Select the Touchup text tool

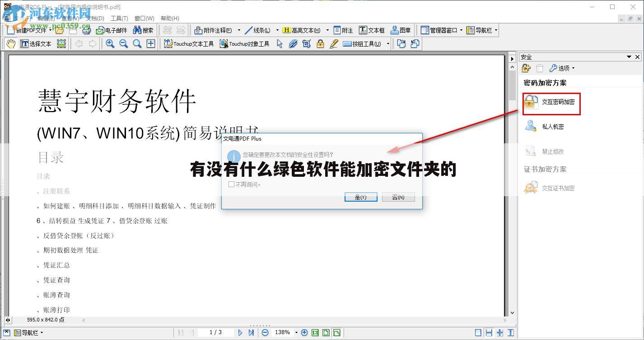coord(189,44)
